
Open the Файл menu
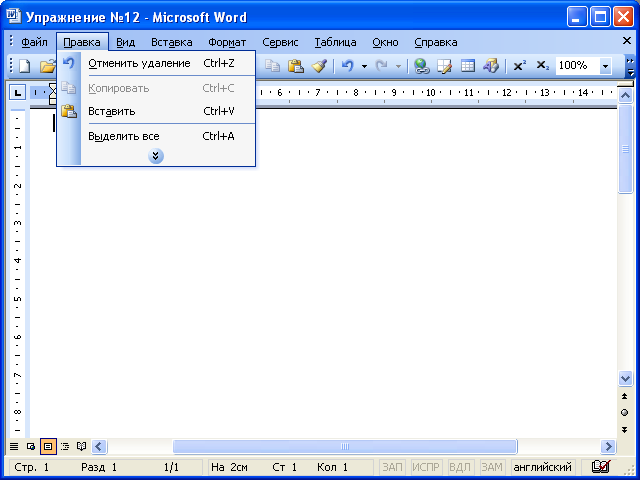tap(34, 42)
